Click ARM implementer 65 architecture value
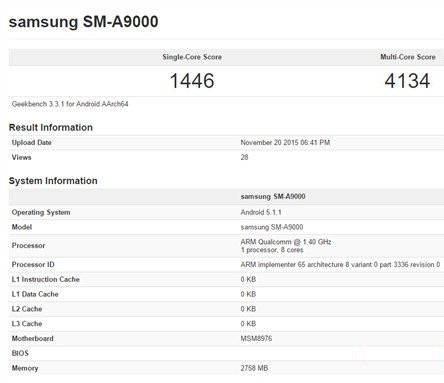The width and height of the screenshot is (444, 383). point(340,265)
